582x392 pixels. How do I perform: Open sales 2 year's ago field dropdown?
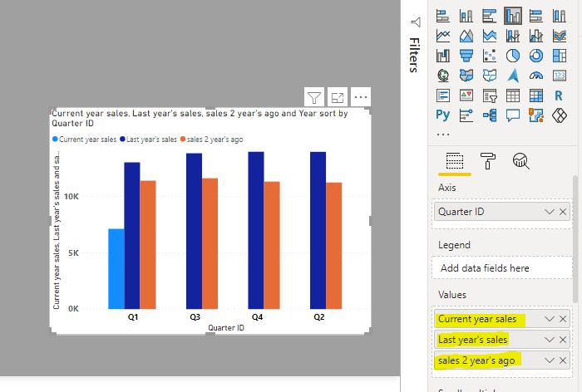click(x=550, y=360)
